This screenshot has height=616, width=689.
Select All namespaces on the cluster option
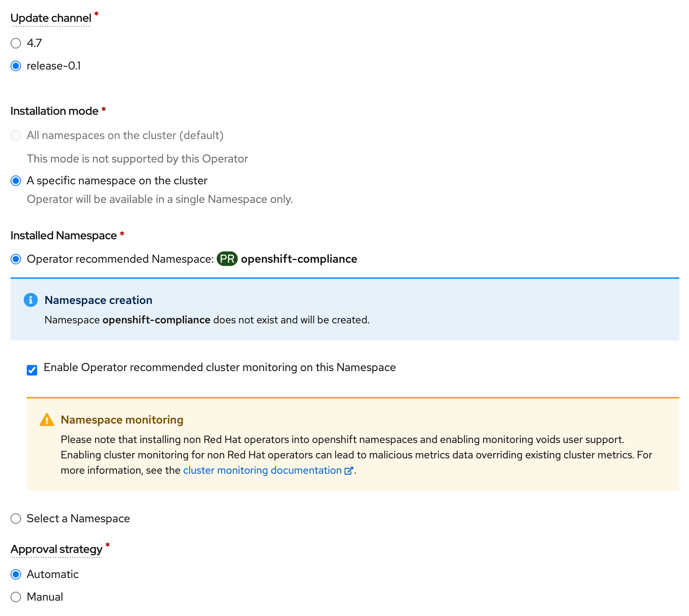pyautogui.click(x=16, y=135)
